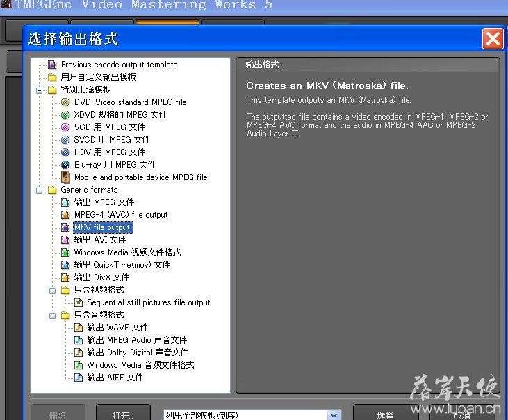Select HDV 用 MPEG 文件 row
This screenshot has width=508, height=420.
click(x=110, y=152)
